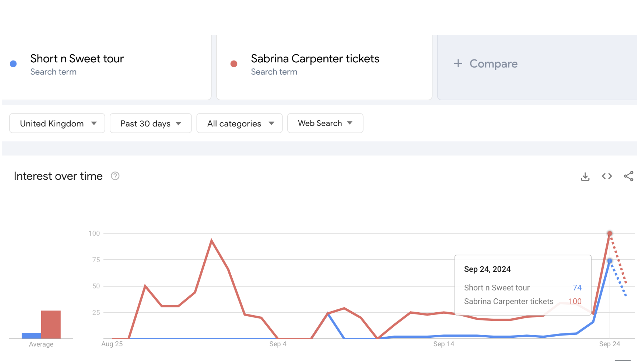Screen dimensions: 644x361
Task: Click the Interest over time heading
Action: coord(58,176)
